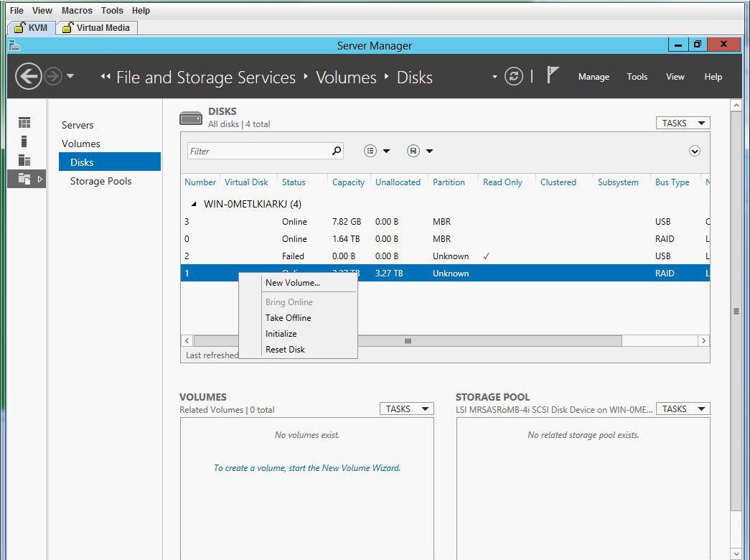This screenshot has height=560, width=750.
Task: Open the notifications flag icon
Action: pos(552,75)
